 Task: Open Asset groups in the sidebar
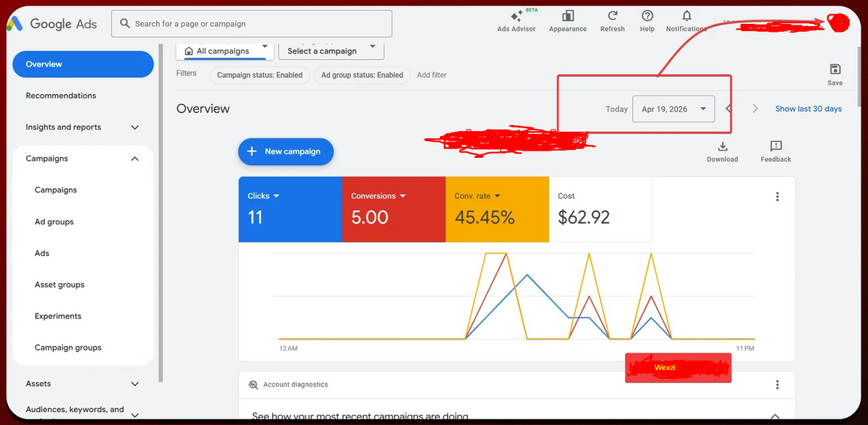tap(59, 285)
